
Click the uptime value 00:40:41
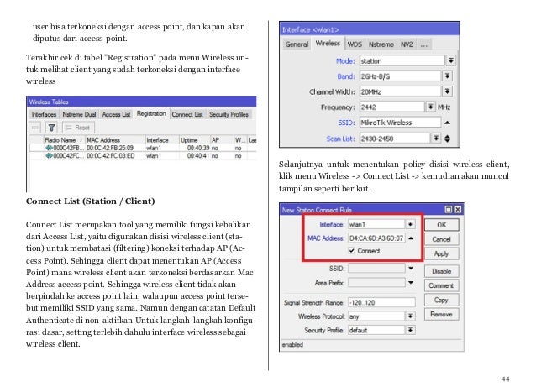click(x=198, y=155)
